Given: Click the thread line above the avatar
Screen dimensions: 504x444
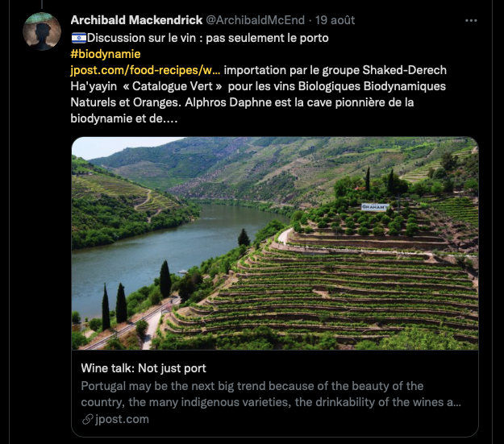Looking at the screenshot, I should [x=42, y=5].
